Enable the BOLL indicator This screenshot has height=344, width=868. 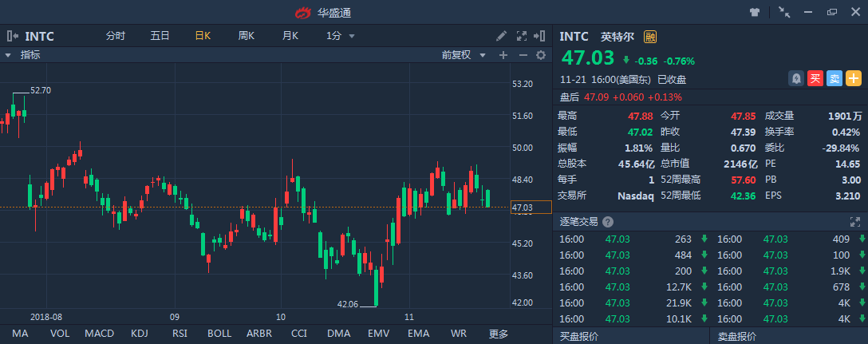pos(219,334)
